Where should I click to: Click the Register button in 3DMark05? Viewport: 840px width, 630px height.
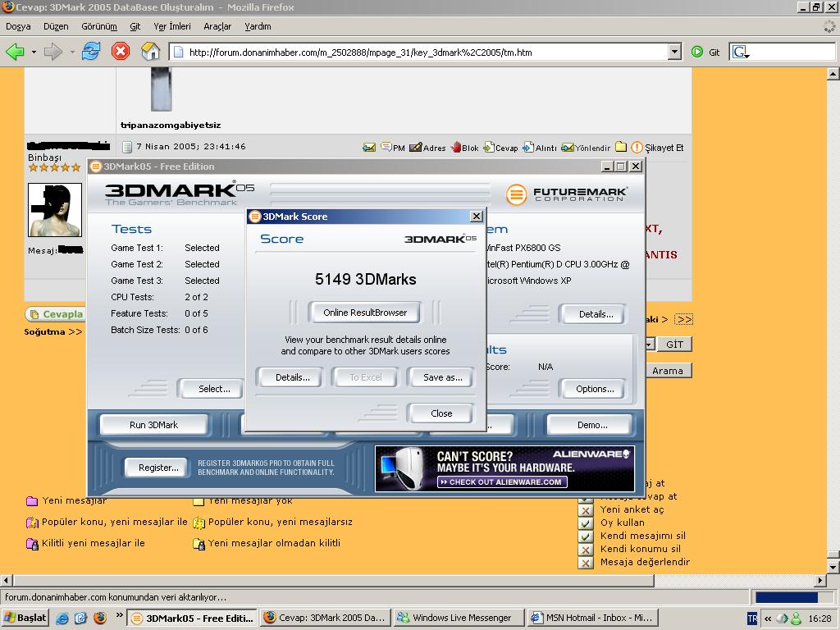[158, 468]
